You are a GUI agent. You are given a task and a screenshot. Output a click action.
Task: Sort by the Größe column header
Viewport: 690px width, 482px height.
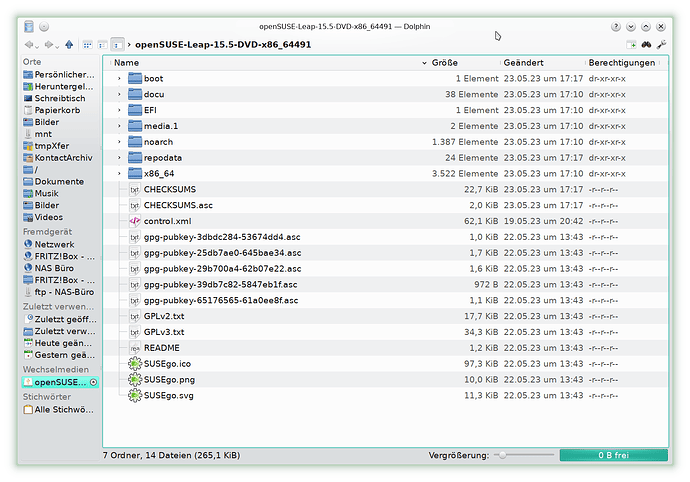465,63
